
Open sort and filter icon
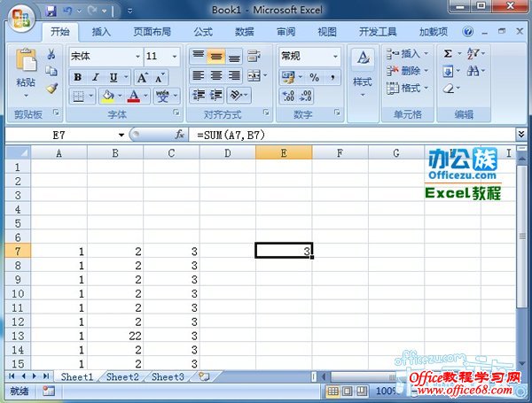pyautogui.click(x=473, y=53)
